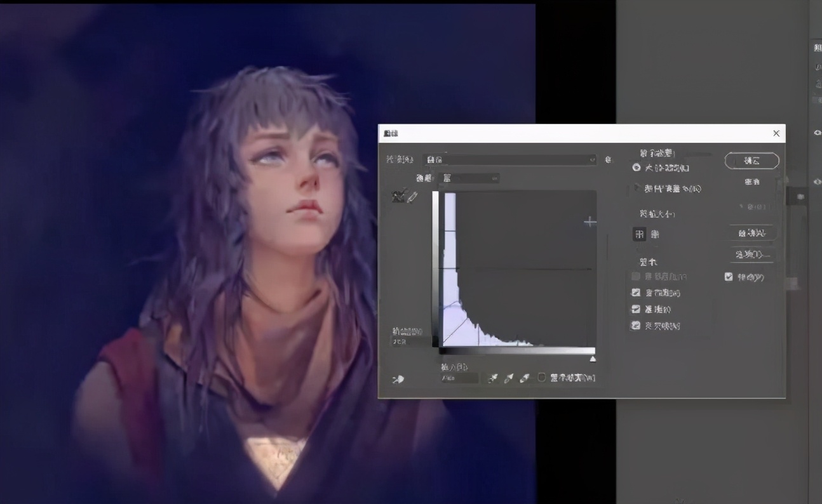Select the edit points curve tool

point(398,197)
